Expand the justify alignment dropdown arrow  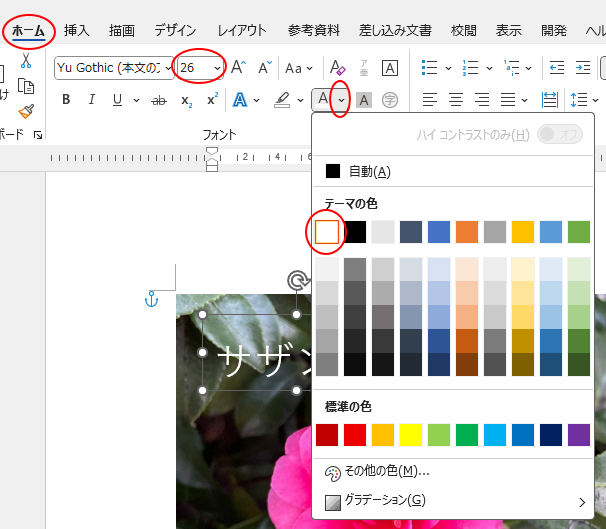524,100
